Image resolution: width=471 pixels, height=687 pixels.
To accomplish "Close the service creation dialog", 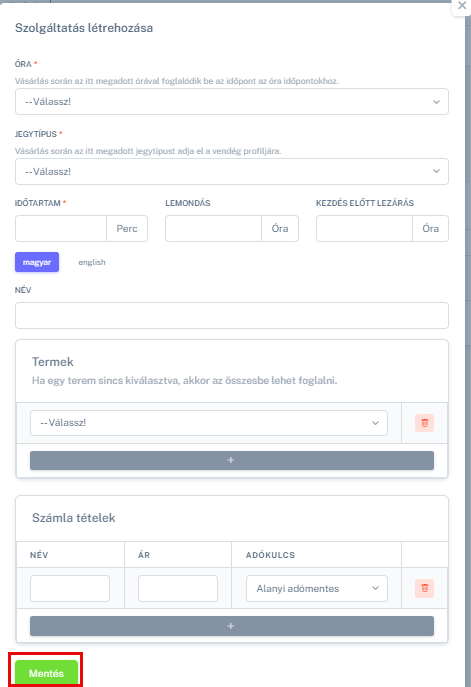I will (462, 6).
